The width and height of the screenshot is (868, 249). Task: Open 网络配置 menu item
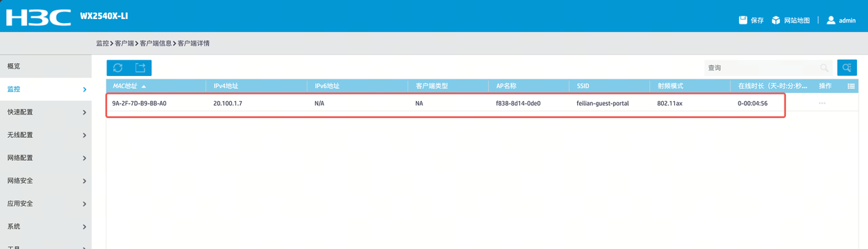pyautogui.click(x=45, y=157)
